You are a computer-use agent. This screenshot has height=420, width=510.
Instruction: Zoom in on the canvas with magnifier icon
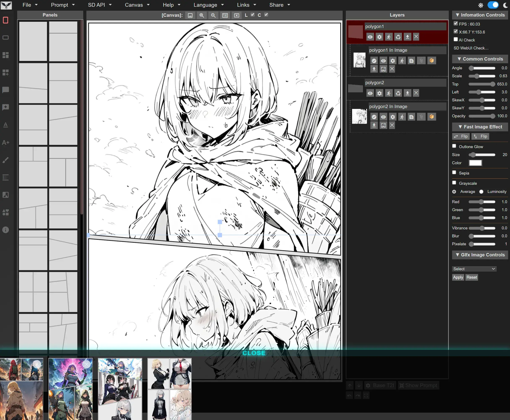202,15
